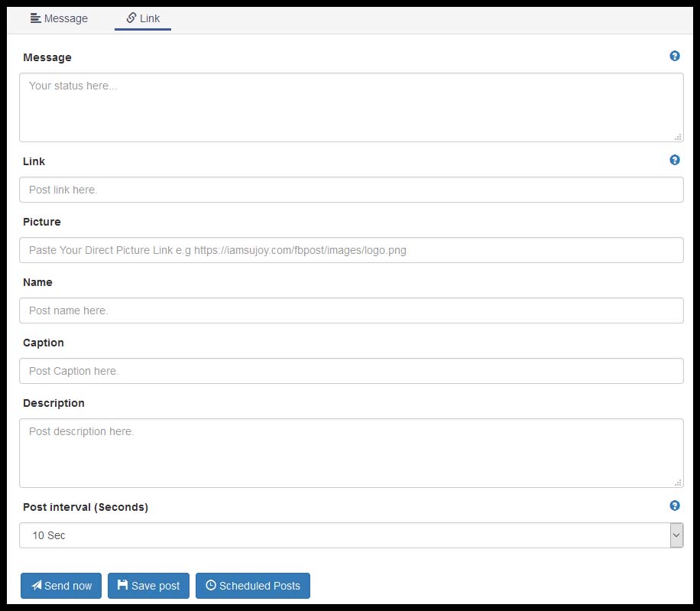Focus the Message status textarea
The width and height of the screenshot is (700, 611).
[x=351, y=107]
